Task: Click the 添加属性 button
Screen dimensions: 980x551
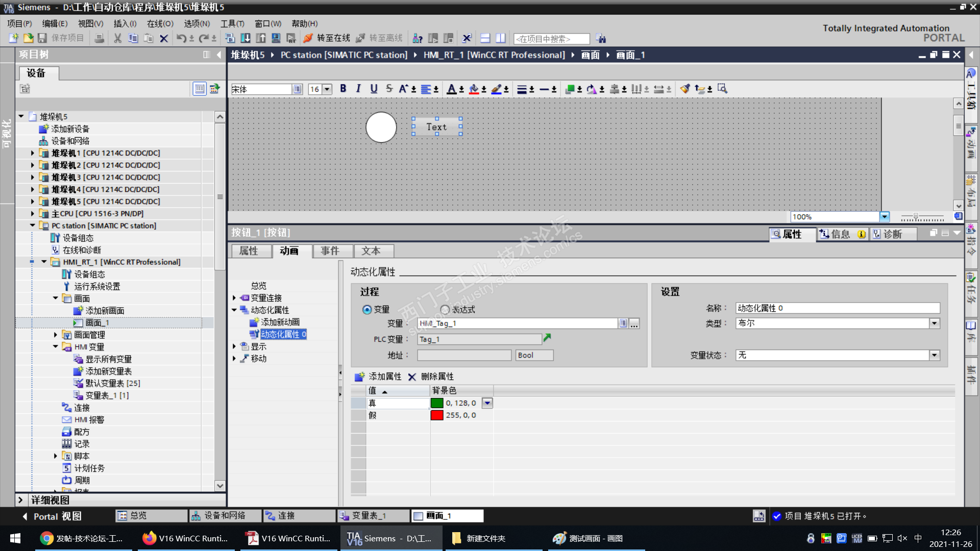Action: pos(378,377)
